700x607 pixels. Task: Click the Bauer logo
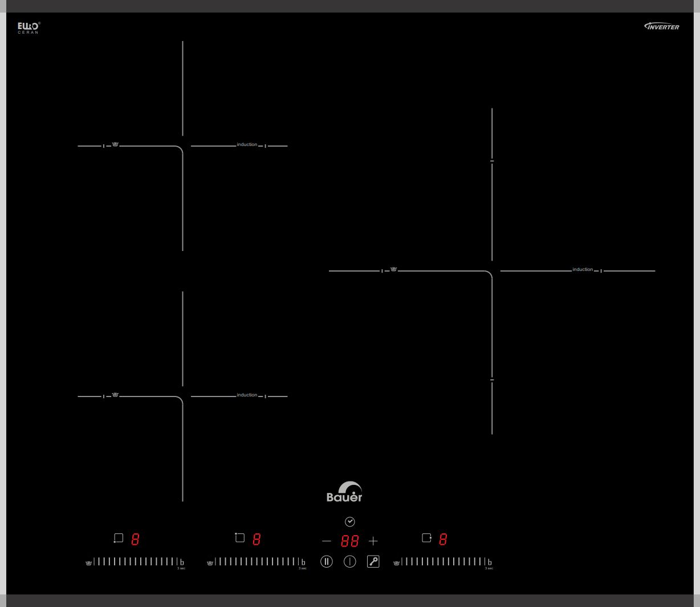click(344, 492)
